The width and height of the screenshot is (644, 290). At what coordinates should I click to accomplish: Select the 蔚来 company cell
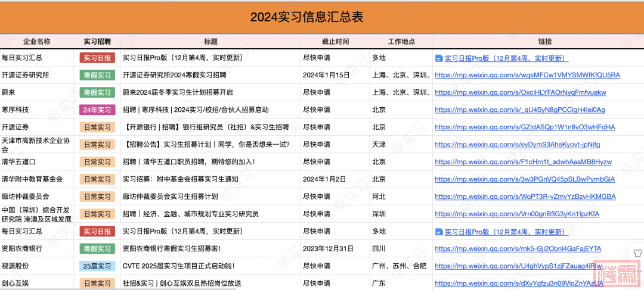coord(36,92)
